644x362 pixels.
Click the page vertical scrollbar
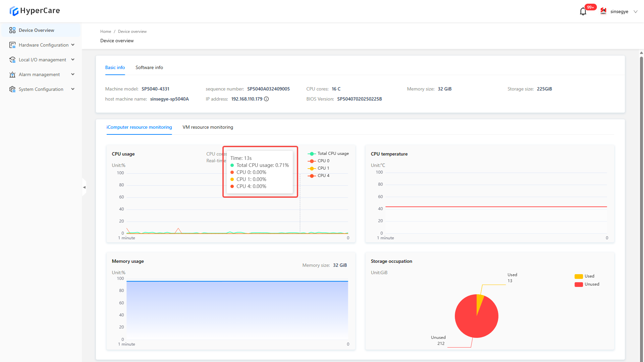coord(641,201)
